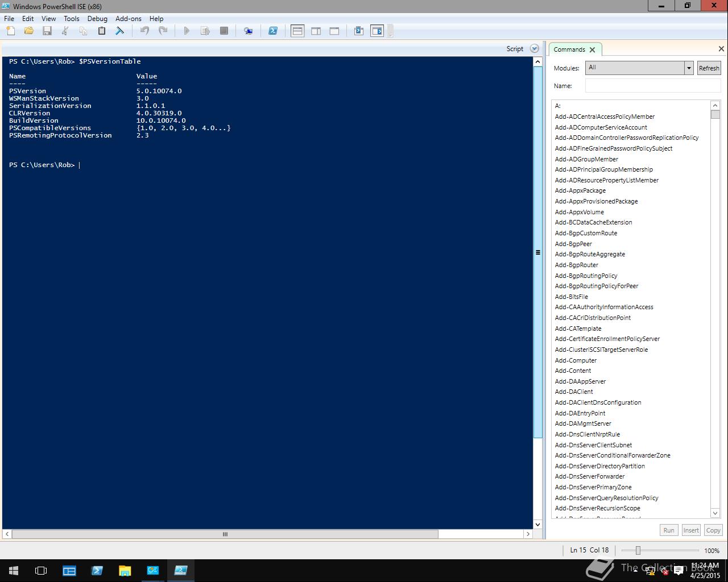Open a script file via folder icon
The image size is (728, 582).
pyautogui.click(x=28, y=31)
